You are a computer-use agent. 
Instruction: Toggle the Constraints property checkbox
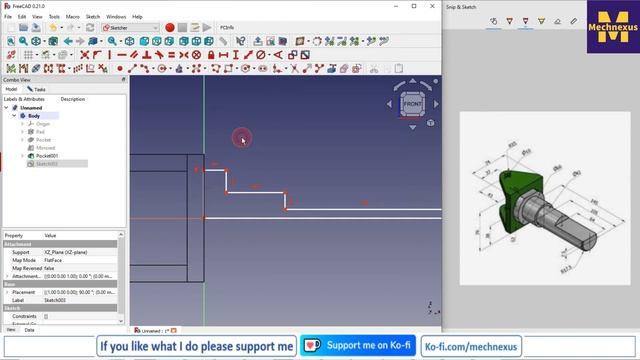click(x=46, y=316)
